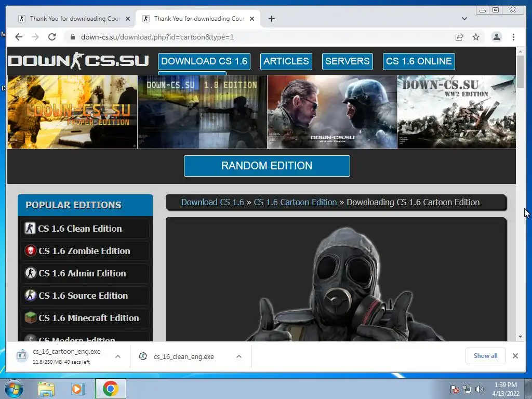Click the page vertical scrollbar thumb
The height and width of the screenshot is (399, 532).
click(x=520, y=71)
